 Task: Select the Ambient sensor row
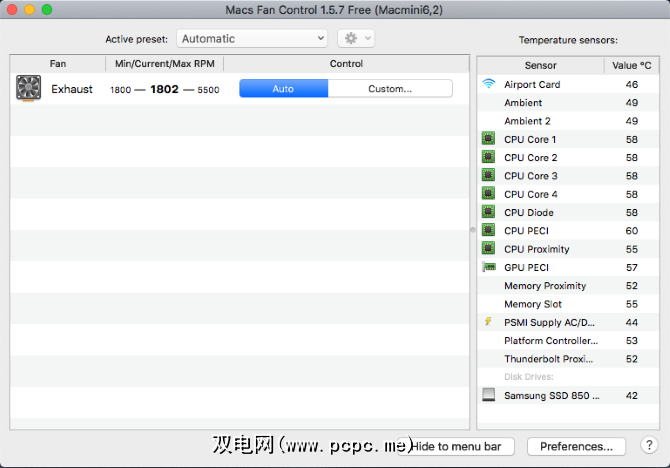568,103
